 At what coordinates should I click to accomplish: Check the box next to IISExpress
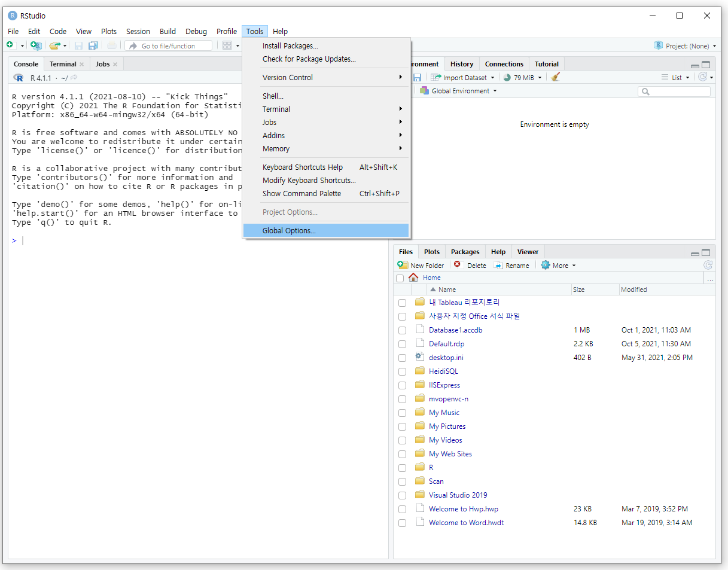tap(402, 385)
